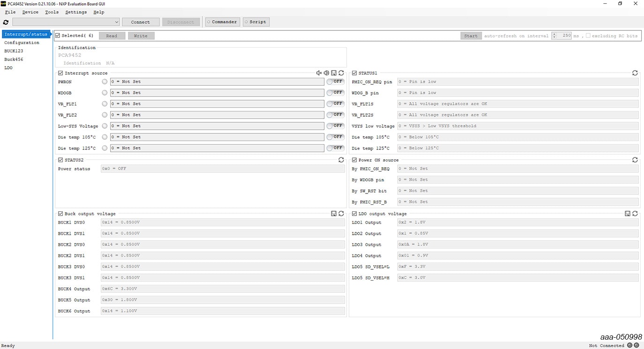Click the unmute speaker icon in Interrupt source
The height and width of the screenshot is (349, 644).
[x=326, y=73]
